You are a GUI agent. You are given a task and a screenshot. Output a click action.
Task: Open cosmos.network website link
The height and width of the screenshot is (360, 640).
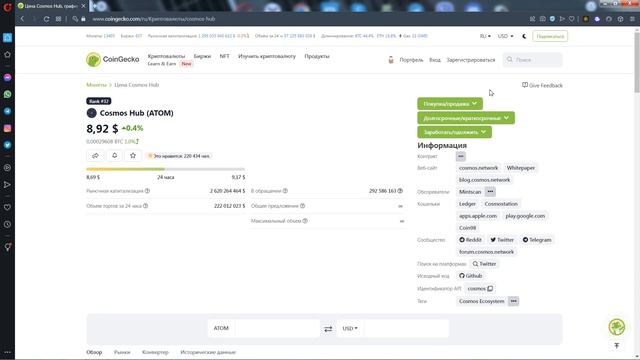coord(478,168)
